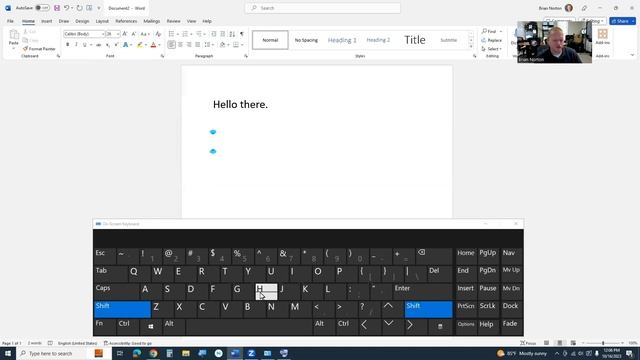This screenshot has height=360, width=640.
Task: Click the Options key on-screen keyboard
Action: (466, 327)
